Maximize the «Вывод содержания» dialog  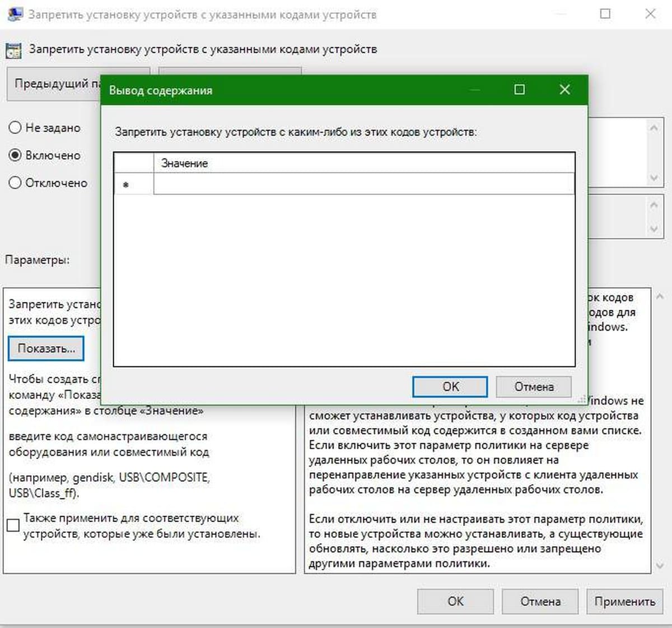(520, 90)
